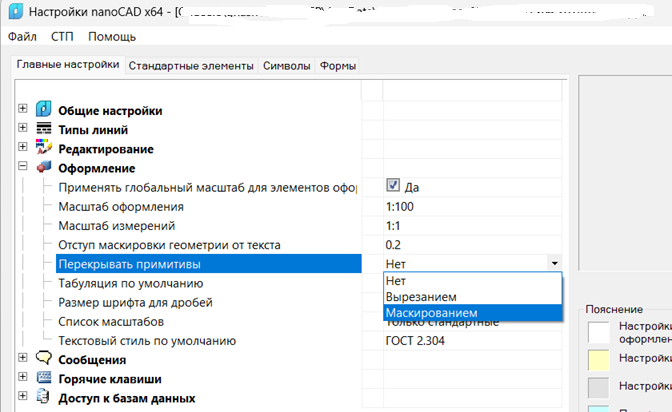Click the Типы линий category icon
Screen dimensions: 672x412
[43, 128]
